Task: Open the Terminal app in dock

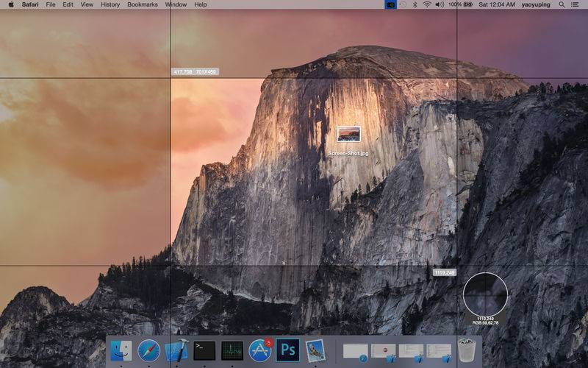Action: [204, 350]
